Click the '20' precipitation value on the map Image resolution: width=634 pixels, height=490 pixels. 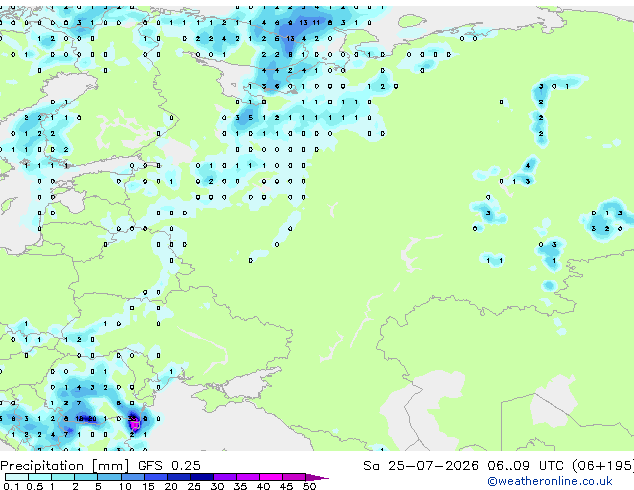pos(92,418)
